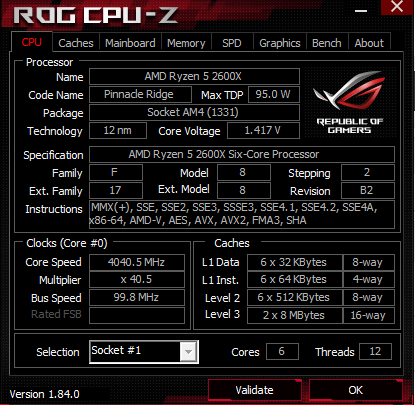Close the CPU-Z window
The width and height of the screenshot is (415, 405).
[x=397, y=6]
